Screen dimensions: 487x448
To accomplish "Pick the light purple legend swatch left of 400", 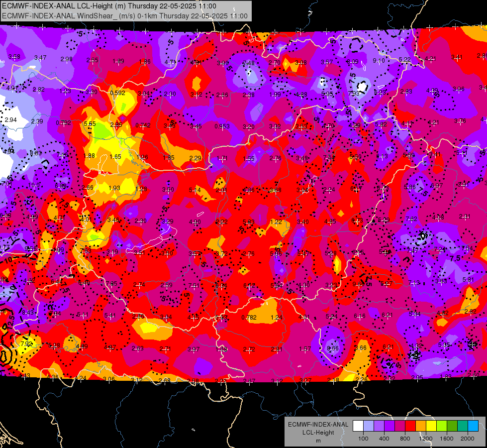I will tap(379, 426).
